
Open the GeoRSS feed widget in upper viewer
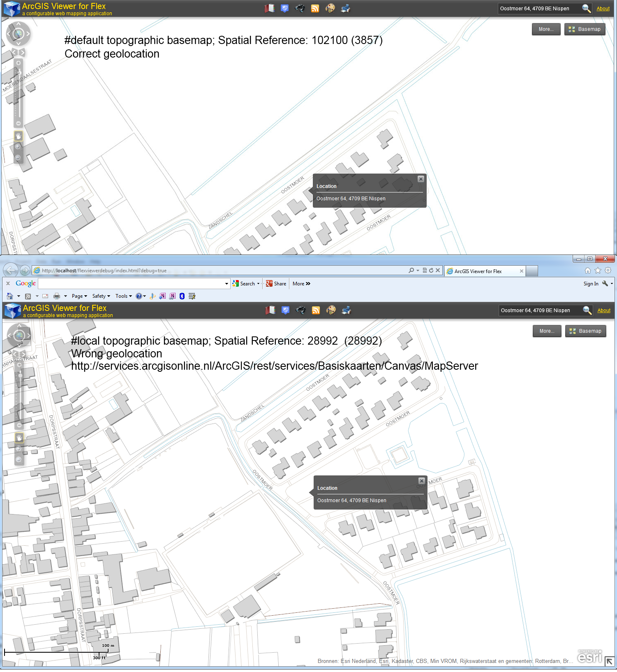315,9
